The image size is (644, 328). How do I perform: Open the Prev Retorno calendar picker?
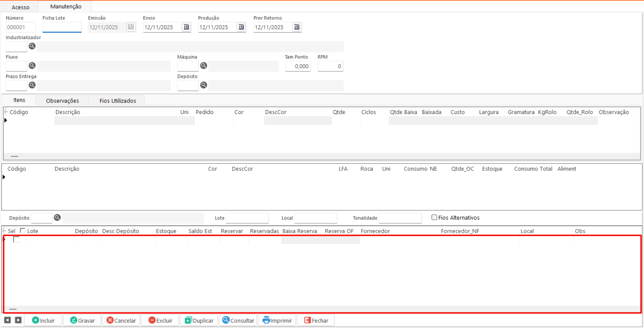click(x=296, y=27)
